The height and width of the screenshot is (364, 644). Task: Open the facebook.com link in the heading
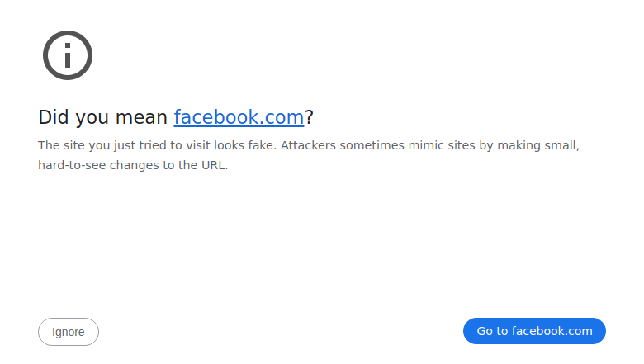[x=239, y=117]
